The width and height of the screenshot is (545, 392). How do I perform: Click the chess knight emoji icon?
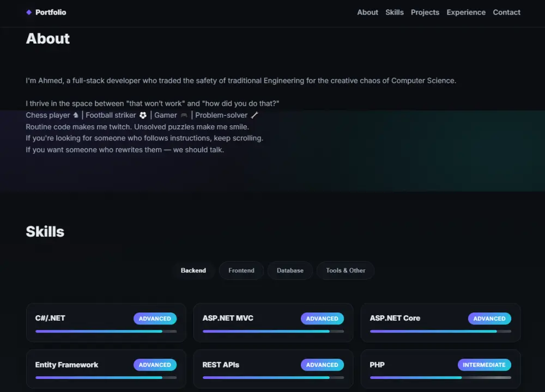coord(76,115)
